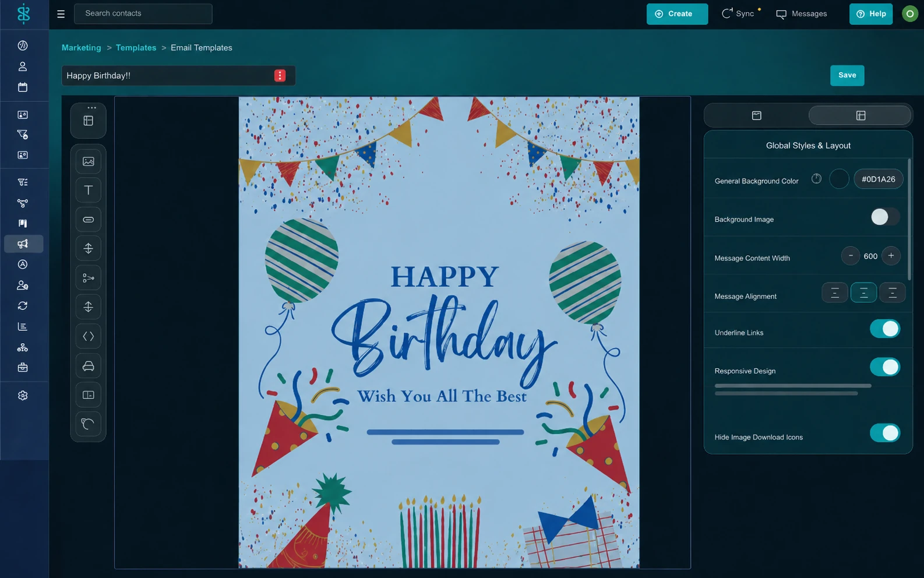Viewport: 924px width, 578px height.
Task: Select the text block tool
Action: (89, 190)
